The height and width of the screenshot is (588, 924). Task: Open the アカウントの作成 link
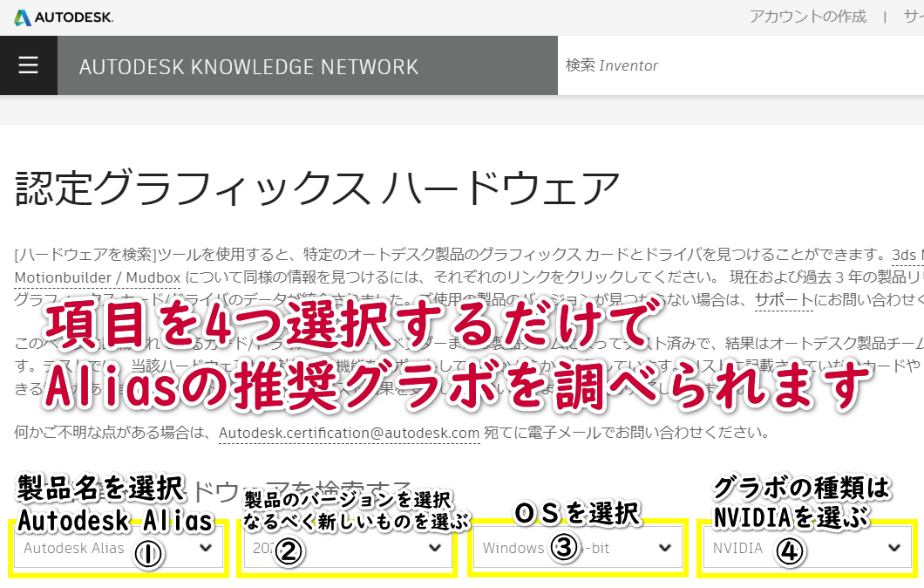pos(808,17)
